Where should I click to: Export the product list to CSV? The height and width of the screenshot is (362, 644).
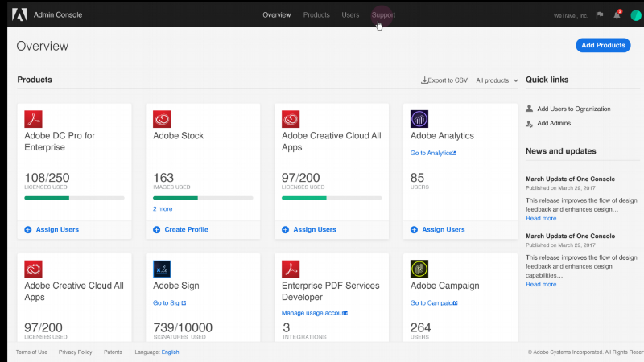point(444,80)
